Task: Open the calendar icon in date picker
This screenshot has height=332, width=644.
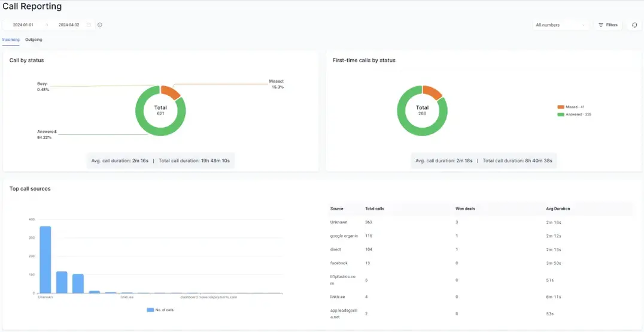Action: click(89, 25)
